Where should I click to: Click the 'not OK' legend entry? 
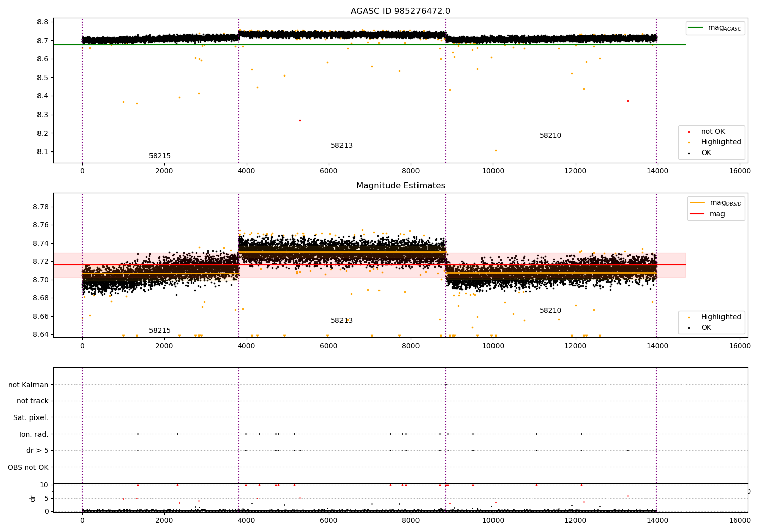(x=713, y=132)
